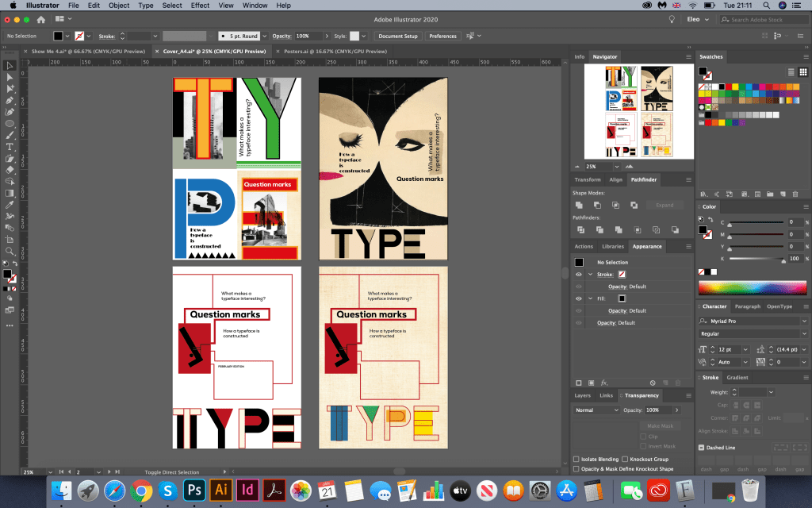Select the Pen tool in the toolbar
The height and width of the screenshot is (508, 812).
[x=10, y=101]
